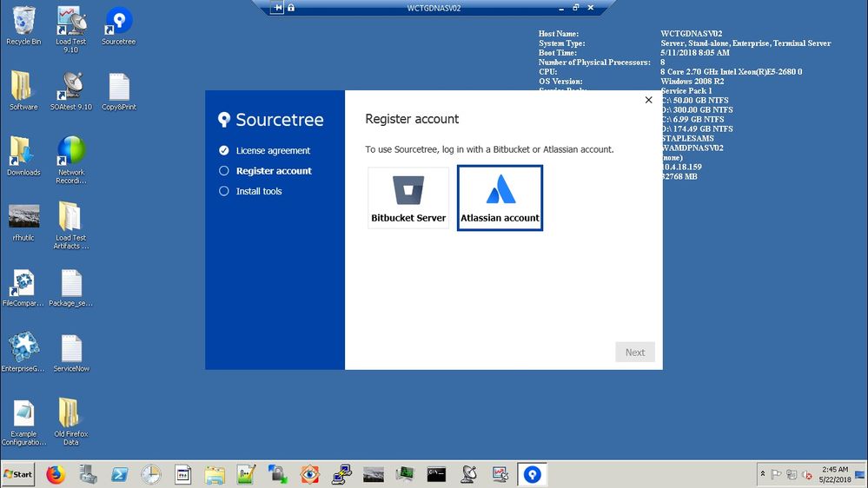Image resolution: width=868 pixels, height=488 pixels.
Task: Click the Install tools step in the sidebar
Action: coord(250,191)
